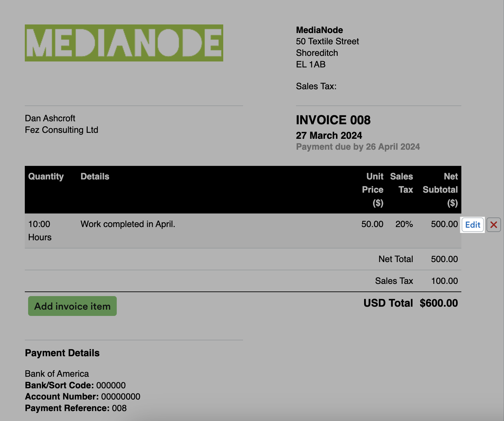Screen dimensions: 504x421
Task: Click the bold MediaNode company name
Action: click(x=319, y=30)
